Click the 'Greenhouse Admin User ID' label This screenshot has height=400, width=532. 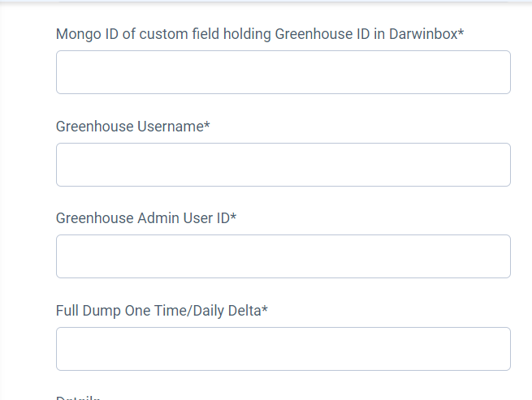coord(146,218)
